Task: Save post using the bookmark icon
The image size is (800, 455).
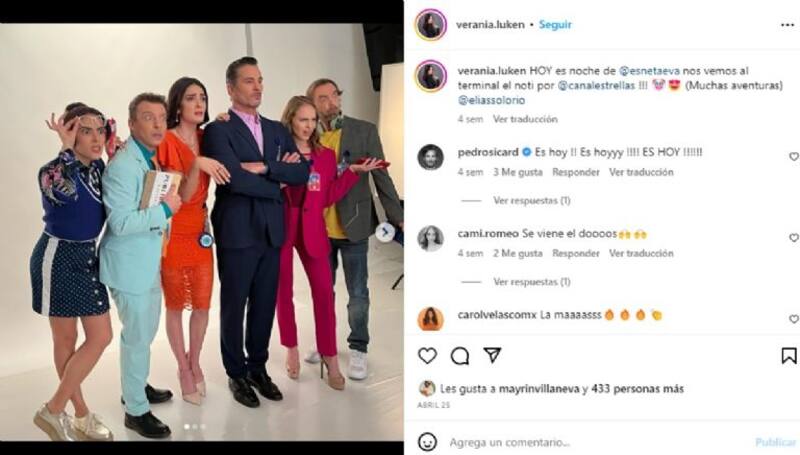Action: [789, 356]
